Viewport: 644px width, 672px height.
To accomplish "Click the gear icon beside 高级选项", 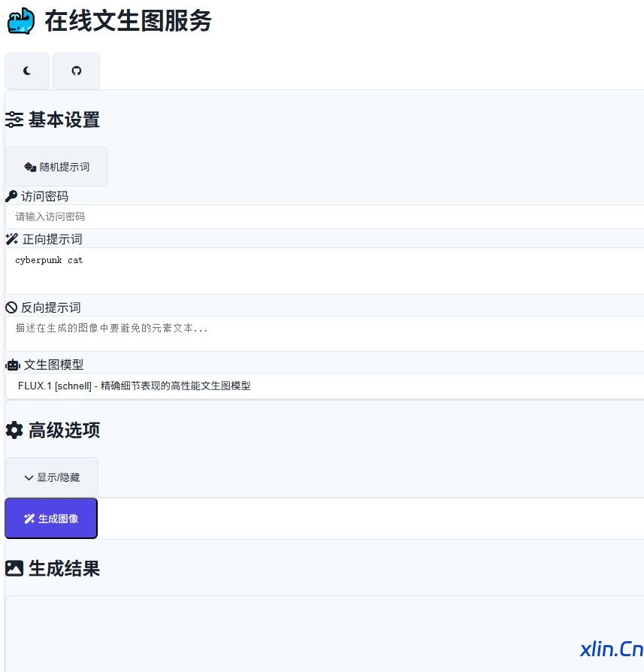I will click(14, 430).
